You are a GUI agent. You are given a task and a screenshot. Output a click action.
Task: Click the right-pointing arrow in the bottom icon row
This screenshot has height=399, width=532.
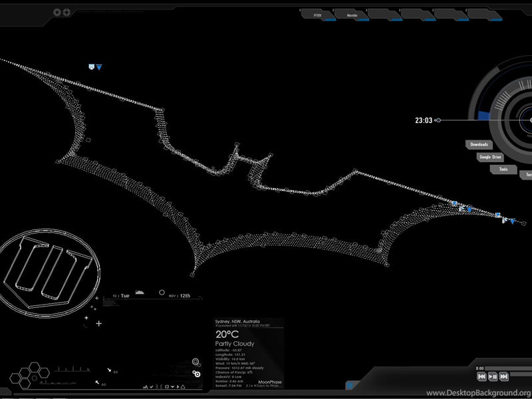pos(178,387)
